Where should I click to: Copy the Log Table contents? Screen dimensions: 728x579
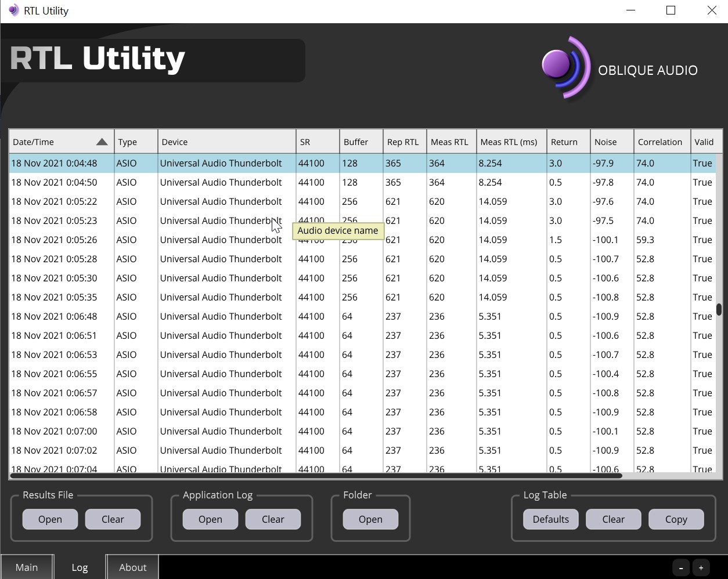pyautogui.click(x=676, y=519)
